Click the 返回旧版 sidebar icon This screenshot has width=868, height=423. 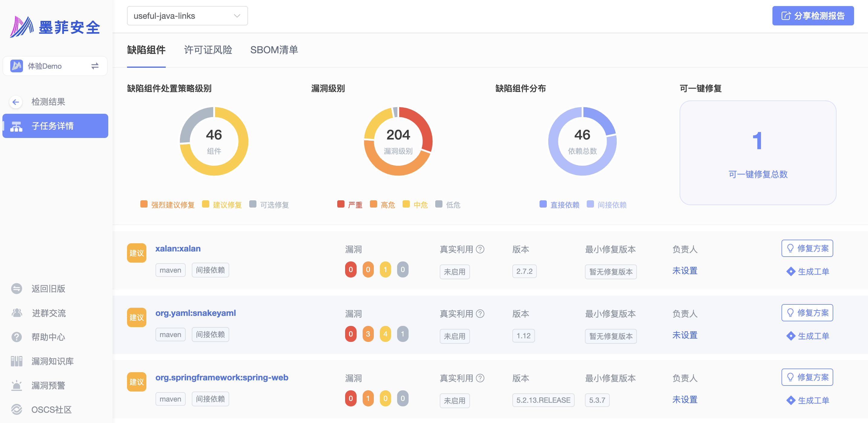coord(16,289)
